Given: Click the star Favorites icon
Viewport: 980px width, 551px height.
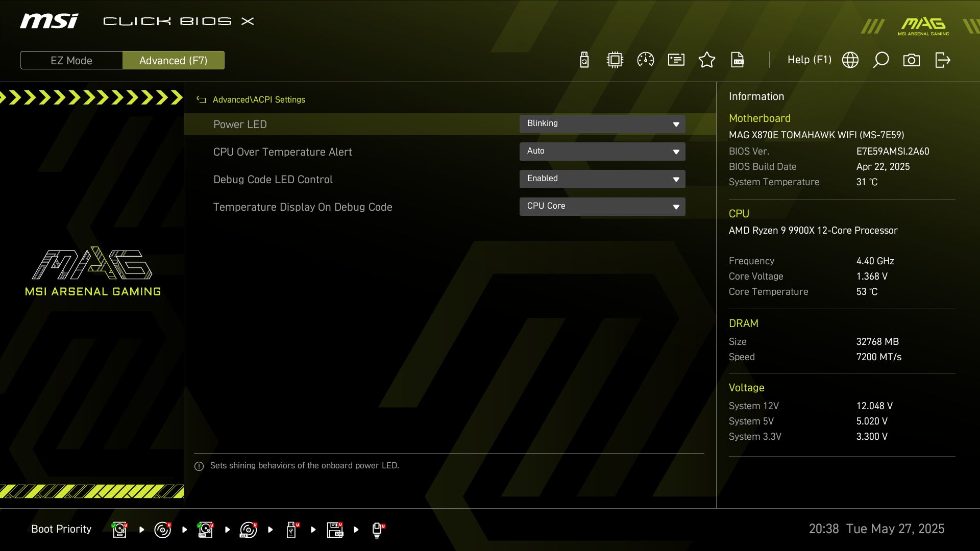Looking at the screenshot, I should (x=707, y=60).
